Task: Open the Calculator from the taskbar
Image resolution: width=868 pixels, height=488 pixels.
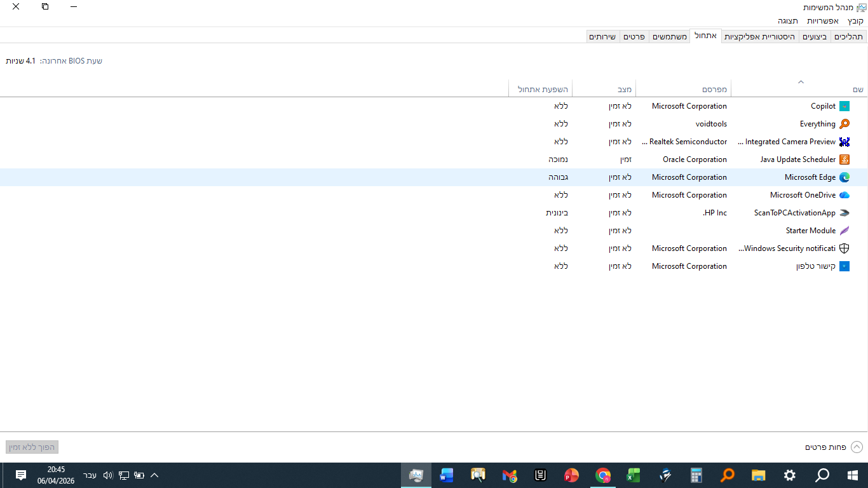Action: 696,475
